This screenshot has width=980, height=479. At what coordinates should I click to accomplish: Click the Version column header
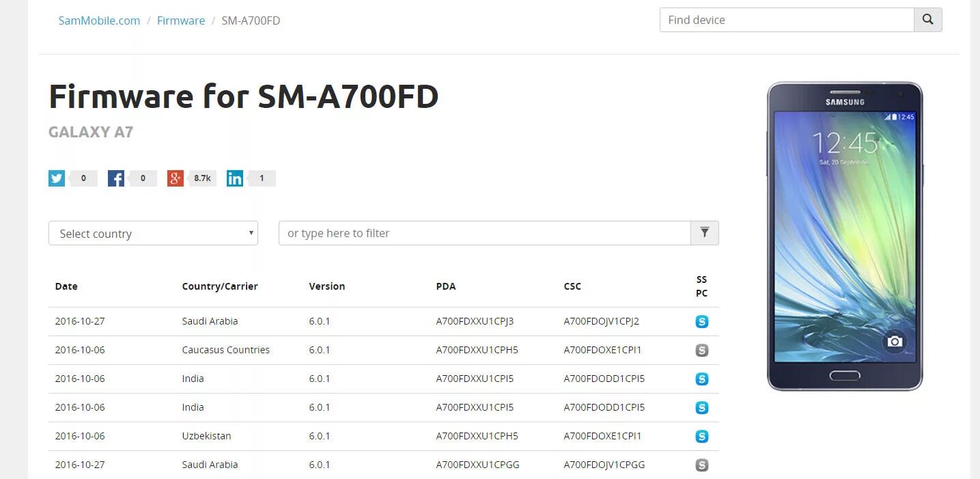pyautogui.click(x=327, y=286)
